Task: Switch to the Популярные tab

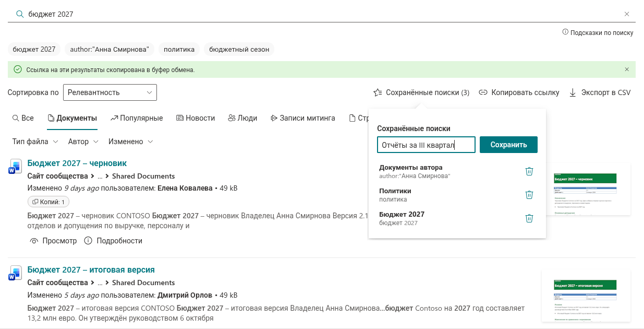Action: click(137, 118)
